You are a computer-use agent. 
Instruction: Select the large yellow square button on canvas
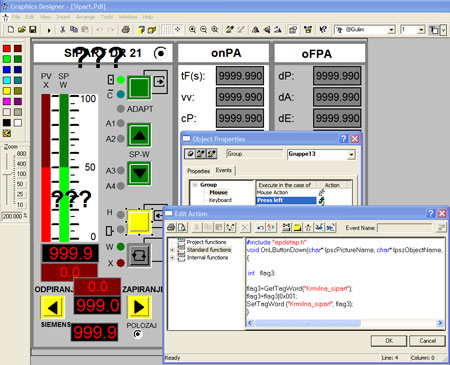[139, 222]
